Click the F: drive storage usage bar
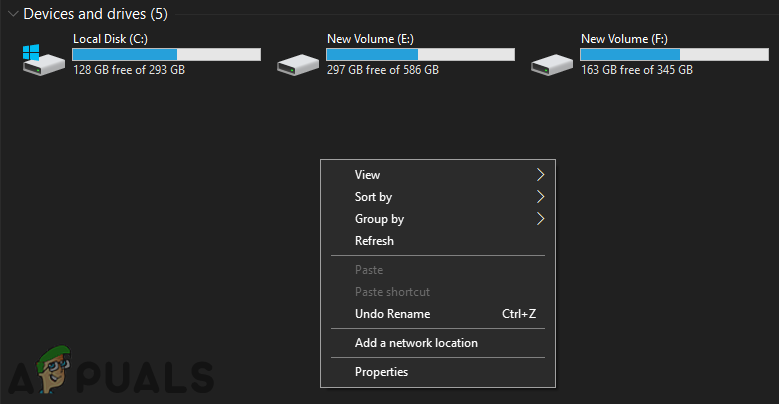The width and height of the screenshot is (779, 404). coord(674,54)
